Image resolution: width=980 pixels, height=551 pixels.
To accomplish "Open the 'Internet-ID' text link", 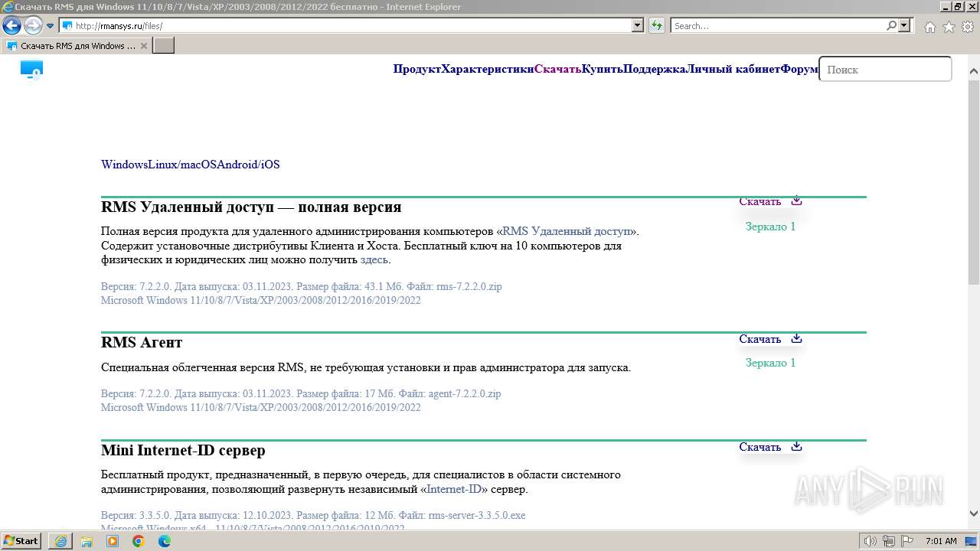I will point(454,489).
